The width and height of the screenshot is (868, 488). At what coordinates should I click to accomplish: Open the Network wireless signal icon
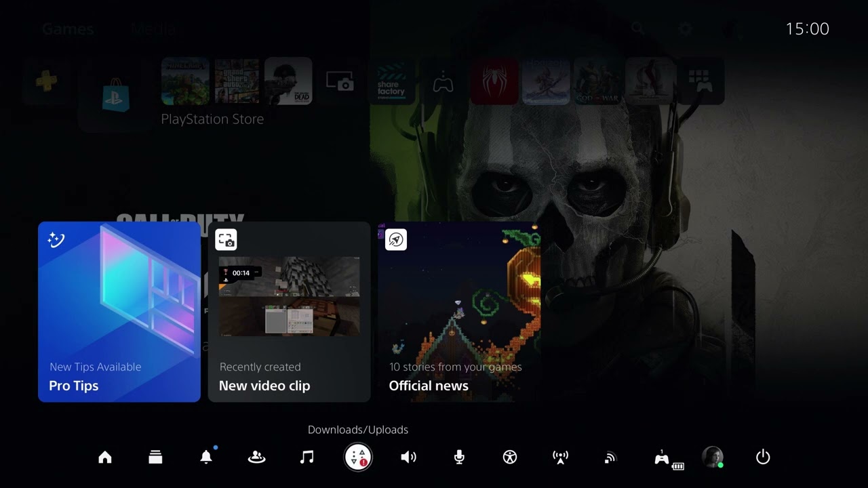click(x=610, y=458)
